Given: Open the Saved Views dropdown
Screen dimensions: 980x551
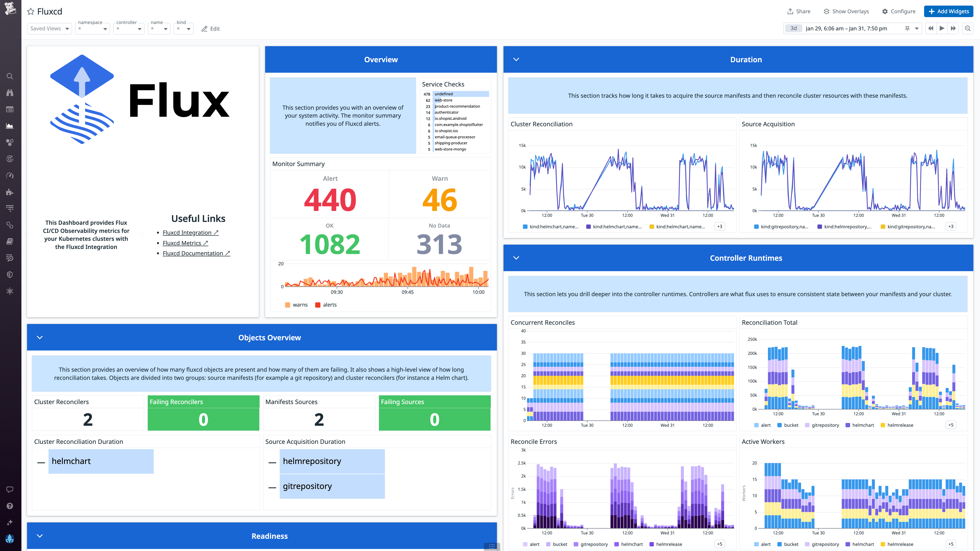Looking at the screenshot, I should [49, 29].
